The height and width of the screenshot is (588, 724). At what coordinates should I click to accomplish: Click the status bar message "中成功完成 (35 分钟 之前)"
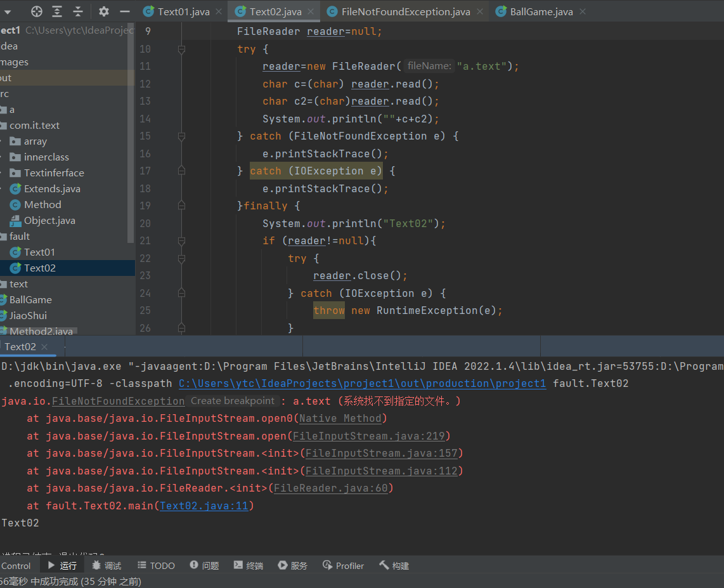point(86,582)
